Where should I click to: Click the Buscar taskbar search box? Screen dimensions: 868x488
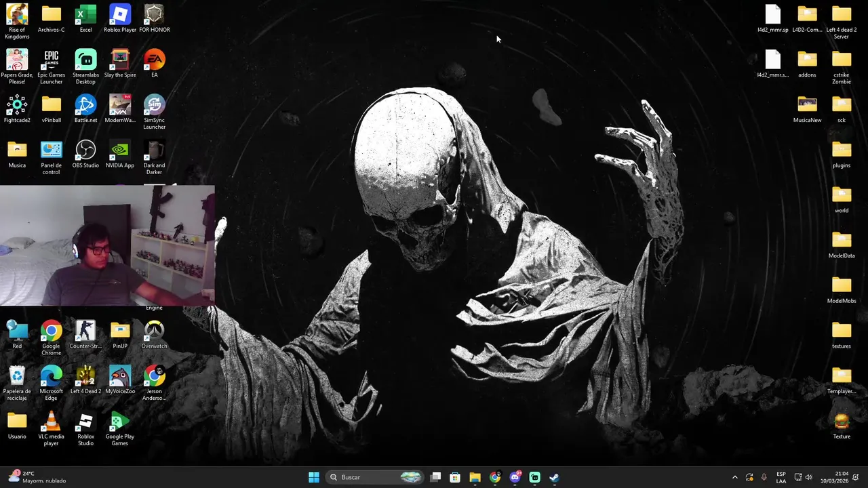[375, 477]
